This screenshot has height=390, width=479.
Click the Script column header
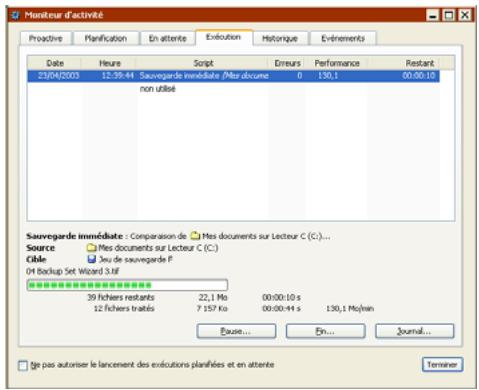tap(203, 63)
